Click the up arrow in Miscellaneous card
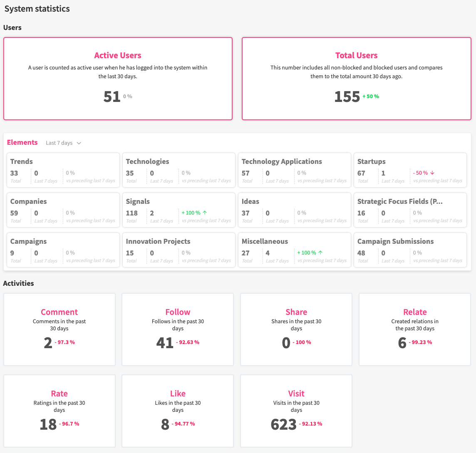The image size is (476, 453). [320, 252]
